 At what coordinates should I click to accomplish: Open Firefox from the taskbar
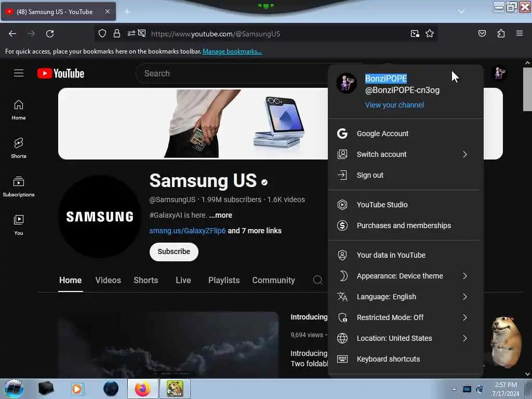tap(142, 389)
